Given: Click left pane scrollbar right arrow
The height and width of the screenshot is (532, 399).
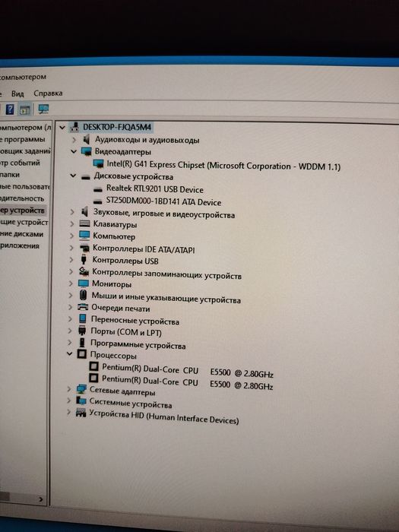Looking at the screenshot, I should [41, 499].
